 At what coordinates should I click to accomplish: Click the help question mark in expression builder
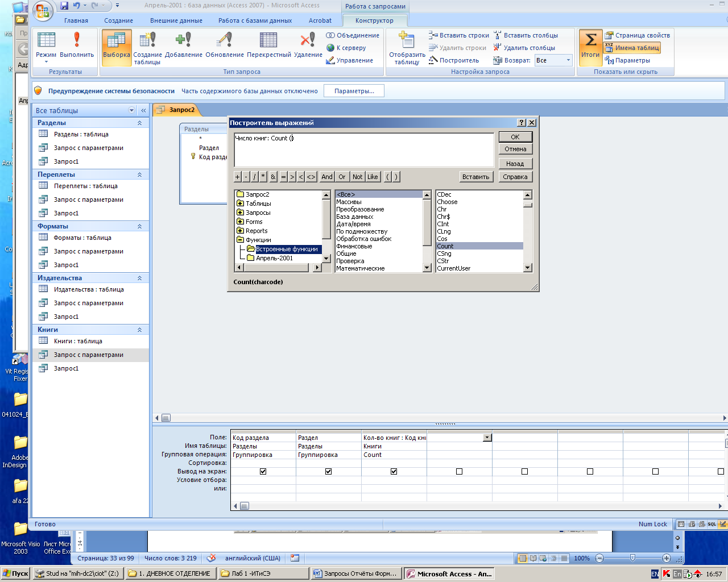522,123
